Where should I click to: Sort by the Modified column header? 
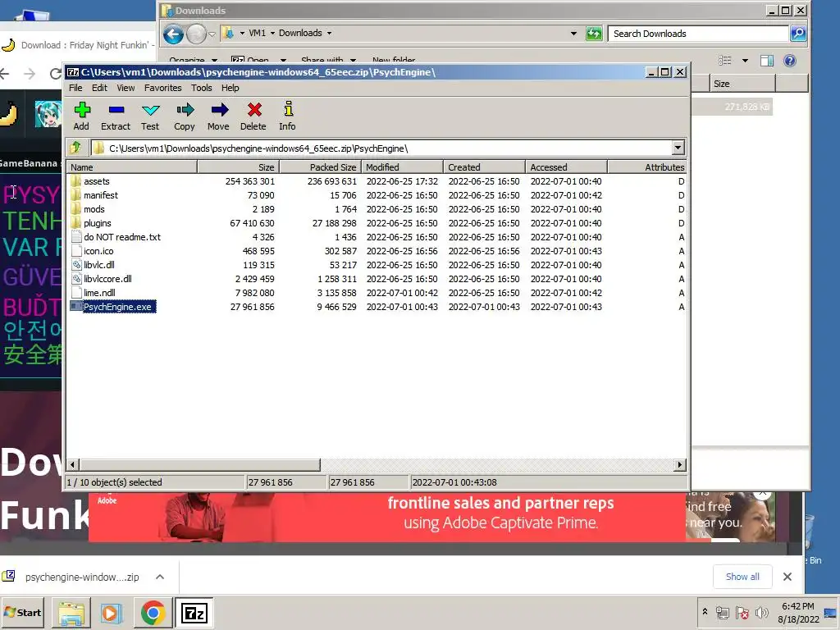(402, 167)
